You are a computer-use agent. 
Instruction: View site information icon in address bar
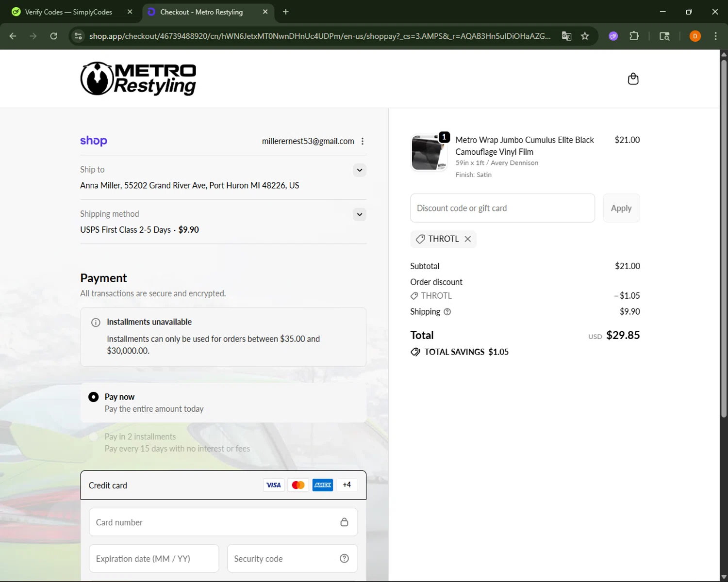(78, 36)
